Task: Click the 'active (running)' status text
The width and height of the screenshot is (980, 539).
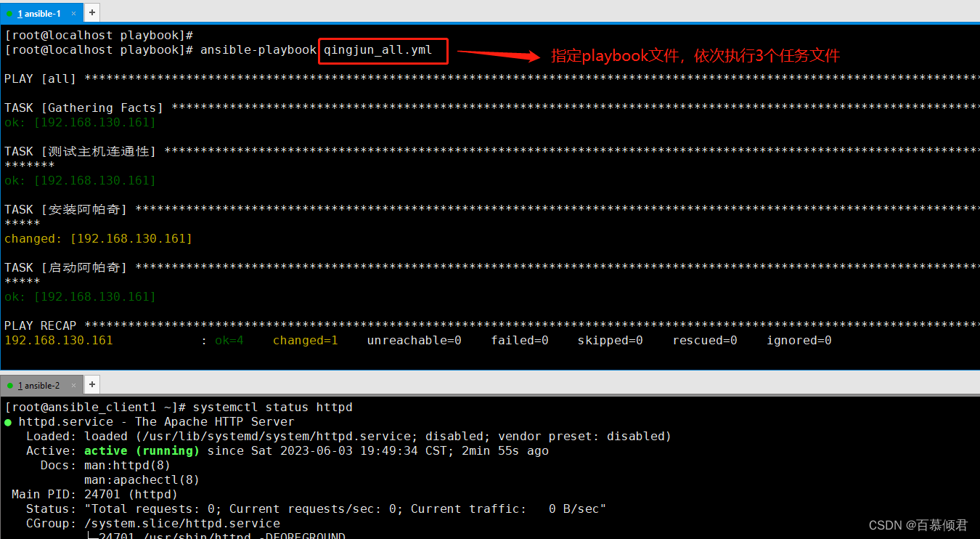Action: coord(142,450)
